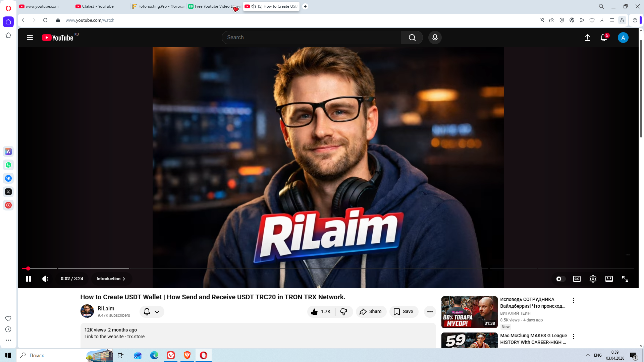The height and width of the screenshot is (362, 644).
Task: Click the YouTube upload icon
Action: point(587,38)
